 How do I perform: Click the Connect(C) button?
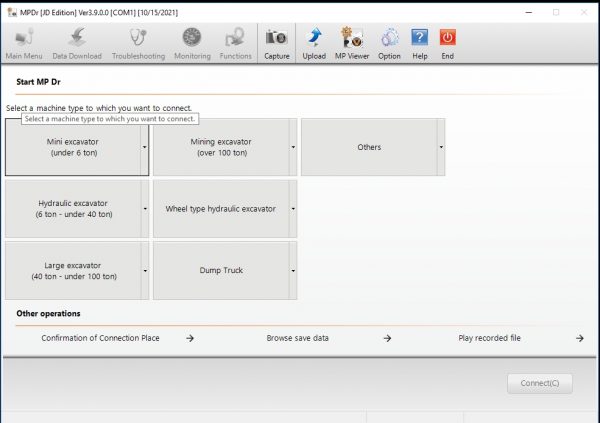coord(540,383)
